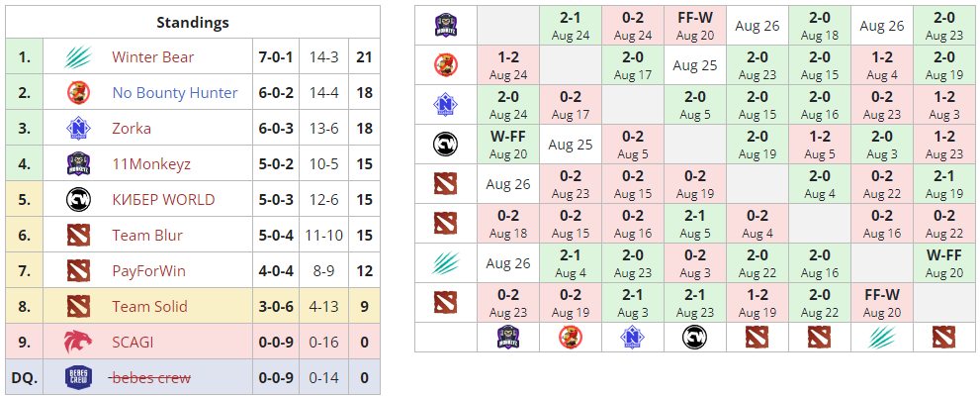This screenshot has width=980, height=397.
Task: Click the Standings table header
Action: [193, 22]
